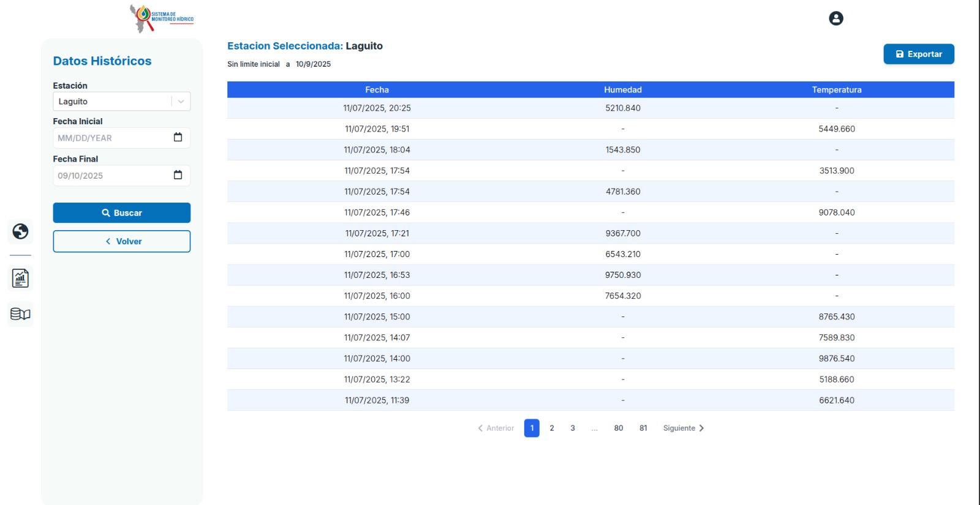Click the Fecha Inicial date input field
980x505 pixels.
click(110, 138)
